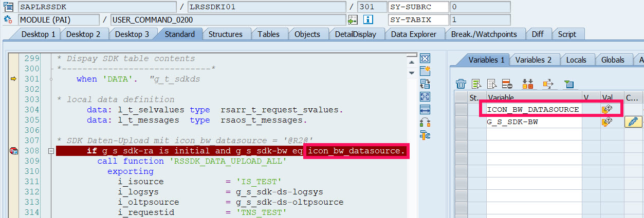Click the empty third variable row cell

533,134
